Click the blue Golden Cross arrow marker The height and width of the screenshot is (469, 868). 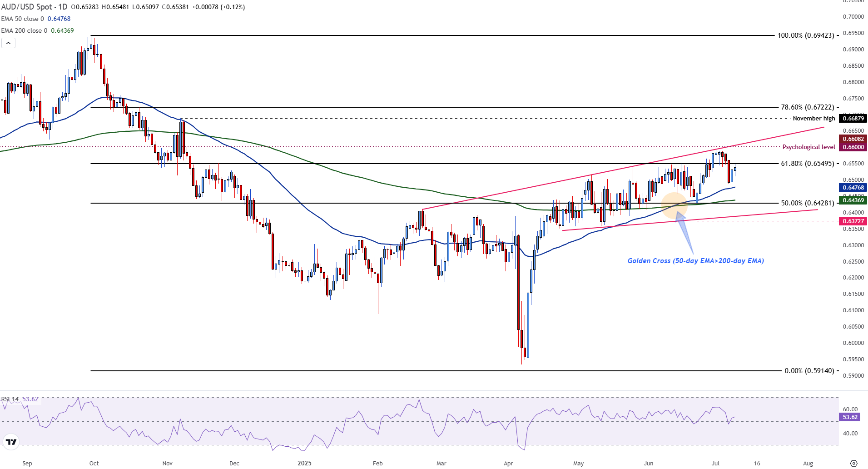click(685, 232)
